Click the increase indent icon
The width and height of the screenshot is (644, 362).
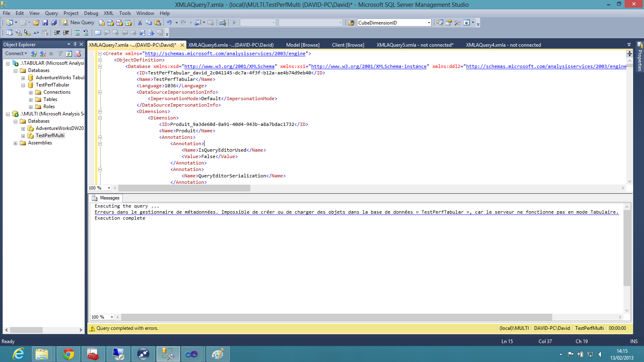[66, 33]
